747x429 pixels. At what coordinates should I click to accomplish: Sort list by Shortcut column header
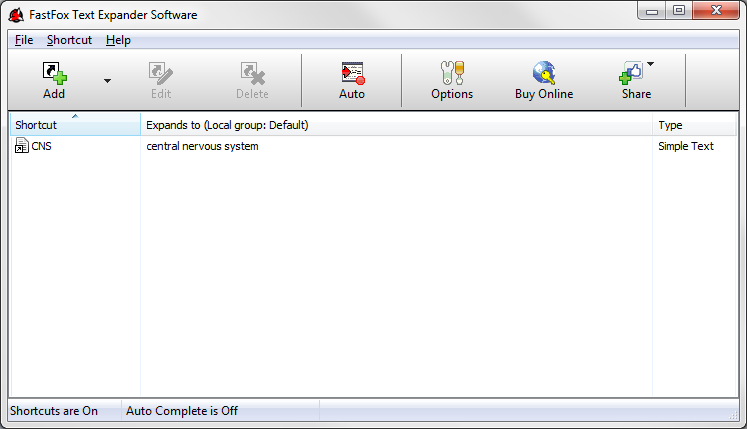pos(74,125)
